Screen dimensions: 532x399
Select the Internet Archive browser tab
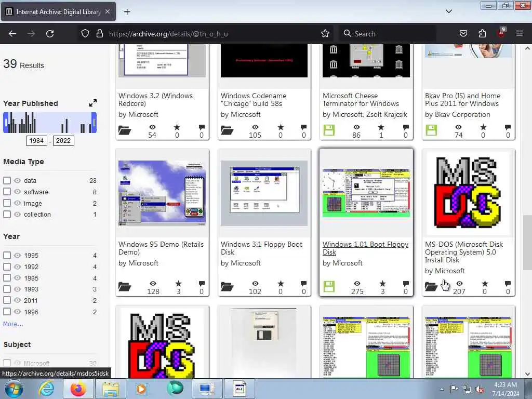click(58, 11)
